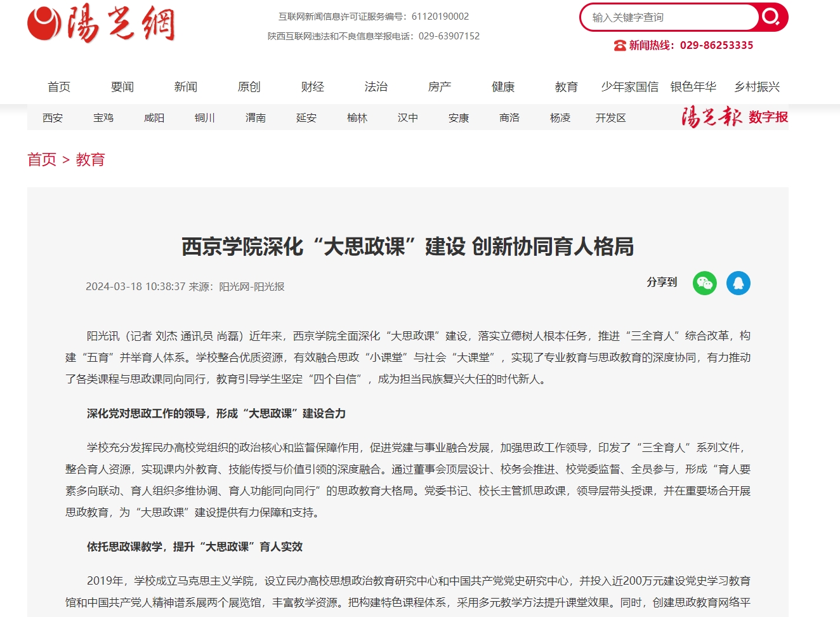
Task: Click the red telephone hotline icon
Action: (620, 45)
